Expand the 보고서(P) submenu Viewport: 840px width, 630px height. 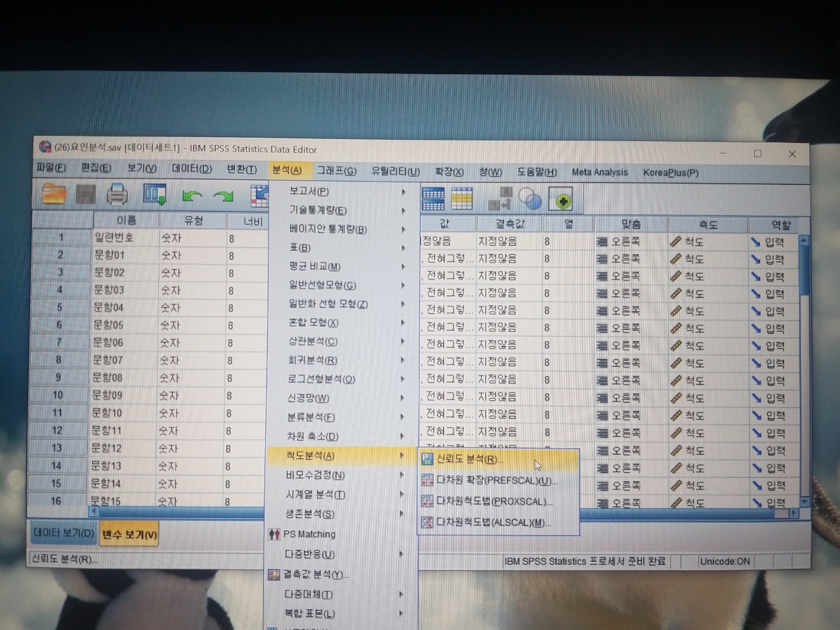point(343,191)
